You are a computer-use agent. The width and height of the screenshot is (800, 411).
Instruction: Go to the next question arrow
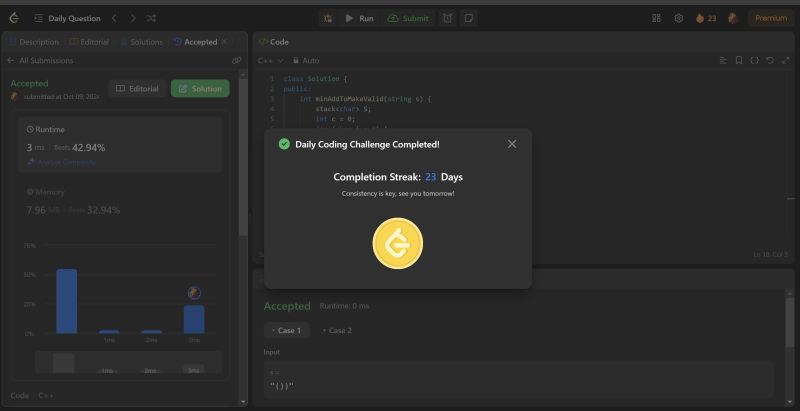click(133, 18)
